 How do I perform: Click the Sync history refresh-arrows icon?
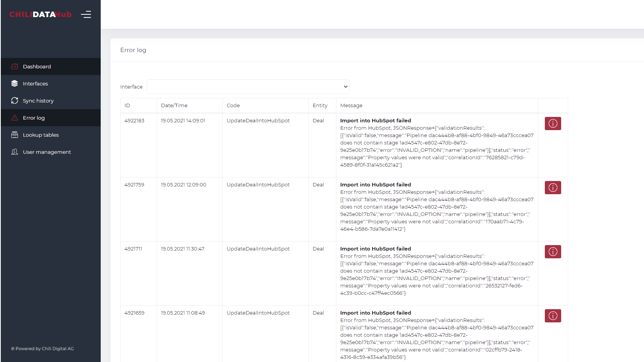click(14, 101)
